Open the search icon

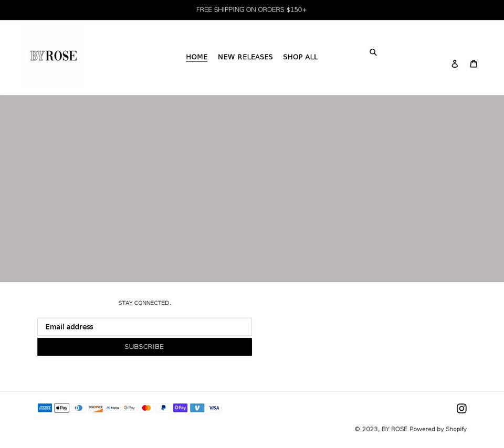(373, 52)
